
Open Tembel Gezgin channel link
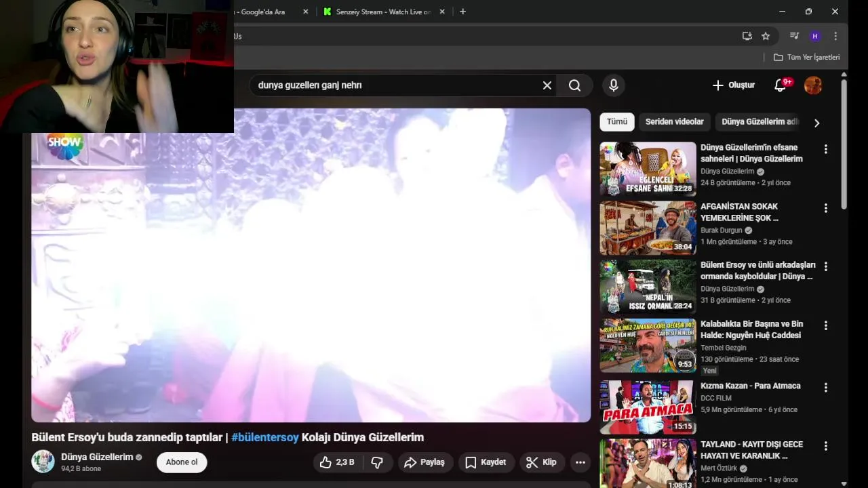(724, 348)
